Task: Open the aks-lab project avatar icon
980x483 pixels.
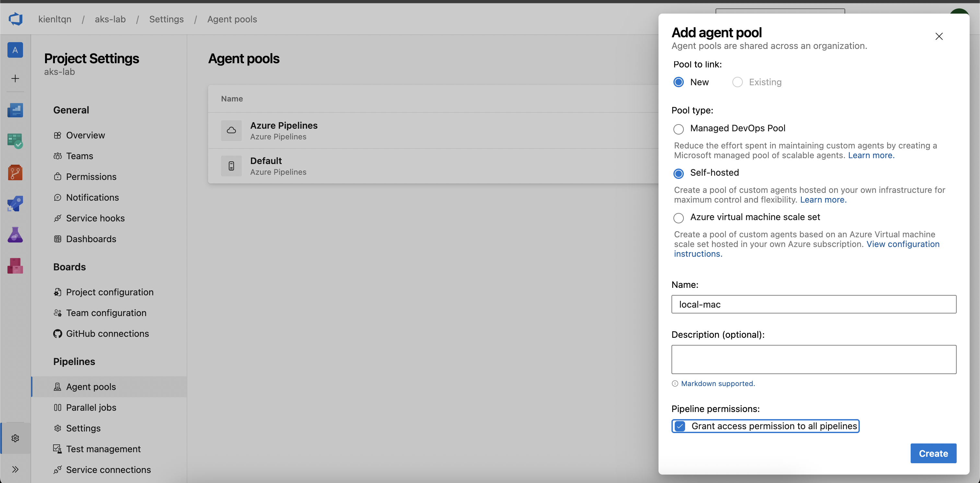Action: pos(15,50)
